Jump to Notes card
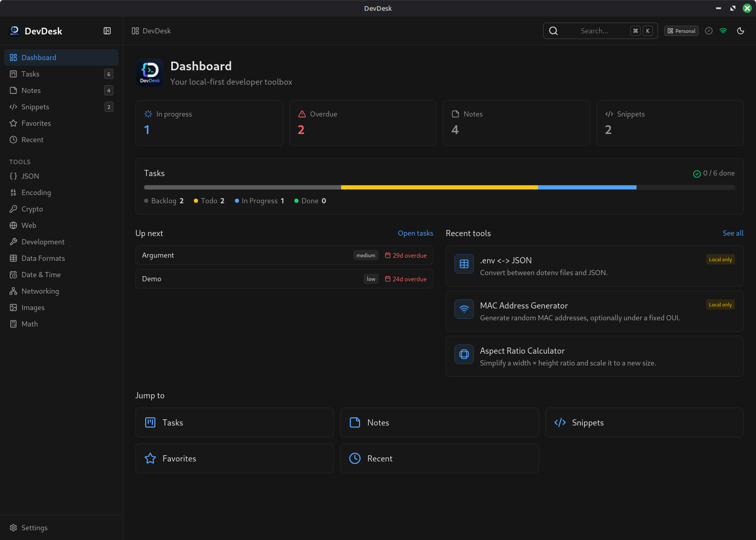The height and width of the screenshot is (540, 756). 440,422
